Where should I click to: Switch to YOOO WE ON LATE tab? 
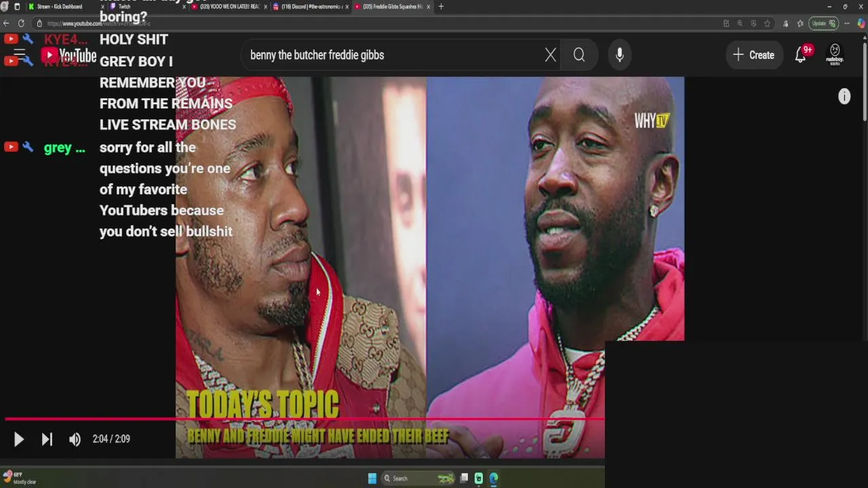pos(229,7)
